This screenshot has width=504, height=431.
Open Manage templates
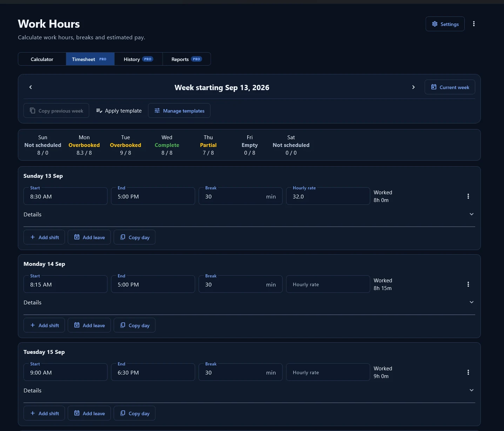[x=179, y=110]
